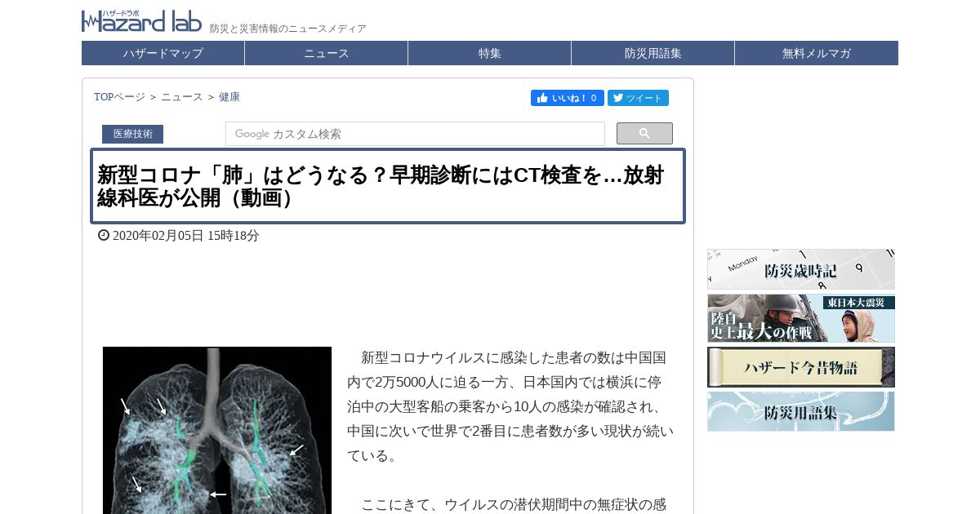This screenshot has width=980, height=514.
Task: Open the ハザードマップ menu tab
Action: pos(163,53)
